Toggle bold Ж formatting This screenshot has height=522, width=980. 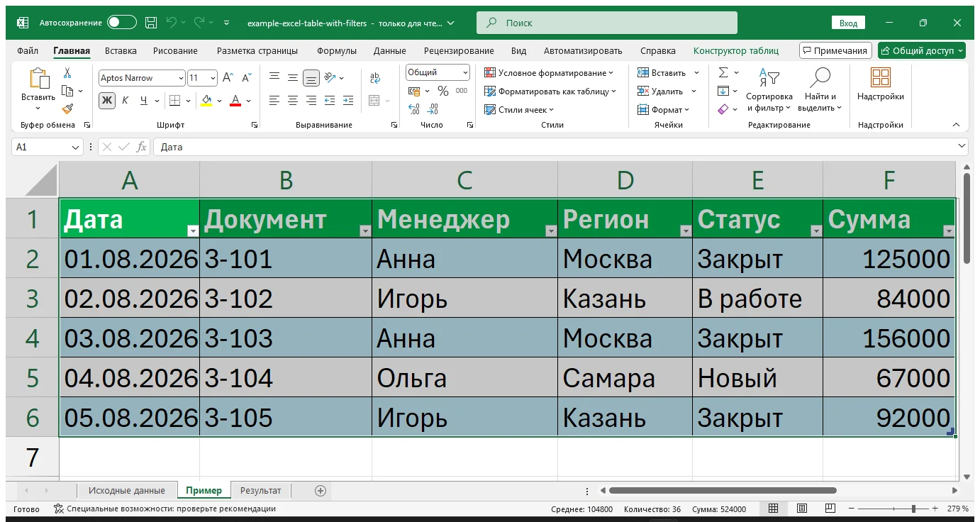tap(106, 101)
